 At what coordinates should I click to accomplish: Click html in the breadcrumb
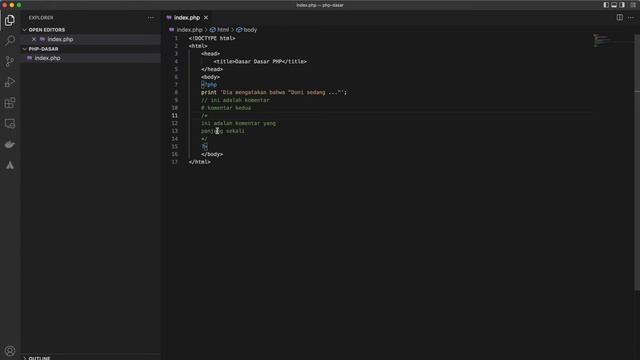tap(223, 30)
